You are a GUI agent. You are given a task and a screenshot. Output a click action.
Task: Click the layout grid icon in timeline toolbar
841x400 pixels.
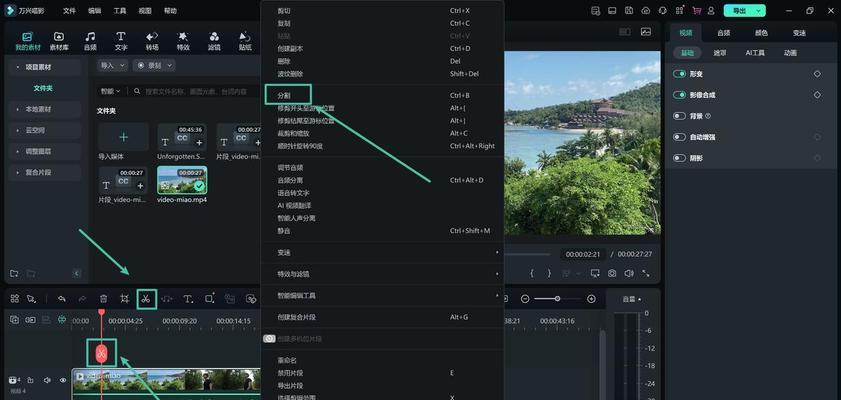pos(14,299)
